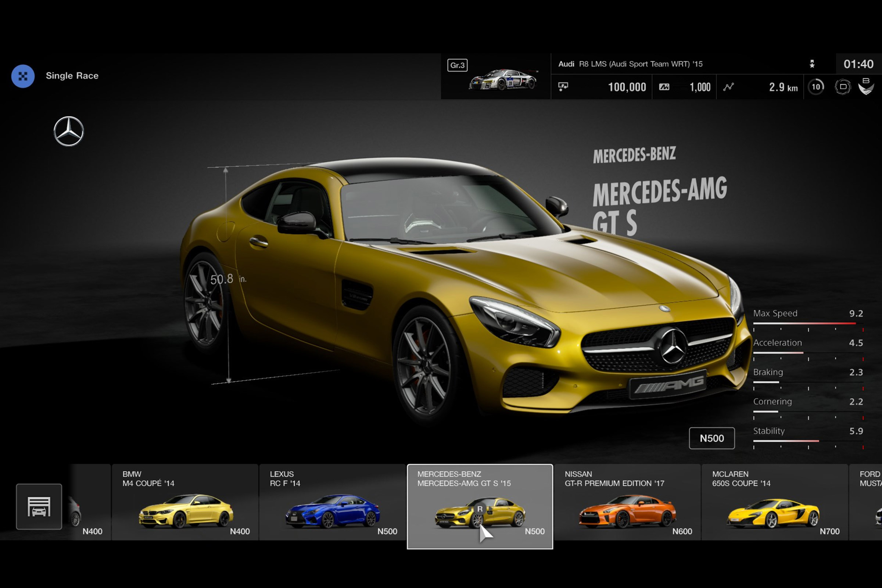Click the Mercedes-Benz star logo
This screenshot has width=882, height=588.
[69, 131]
